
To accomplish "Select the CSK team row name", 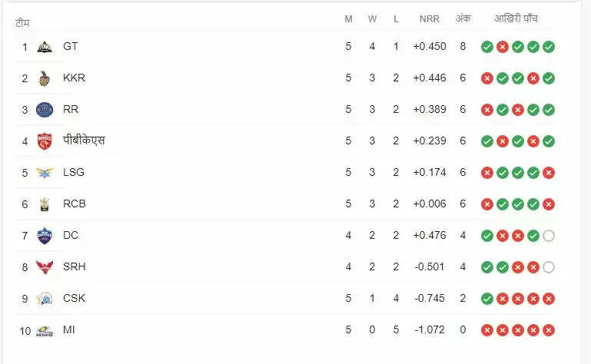I will coord(74,298).
